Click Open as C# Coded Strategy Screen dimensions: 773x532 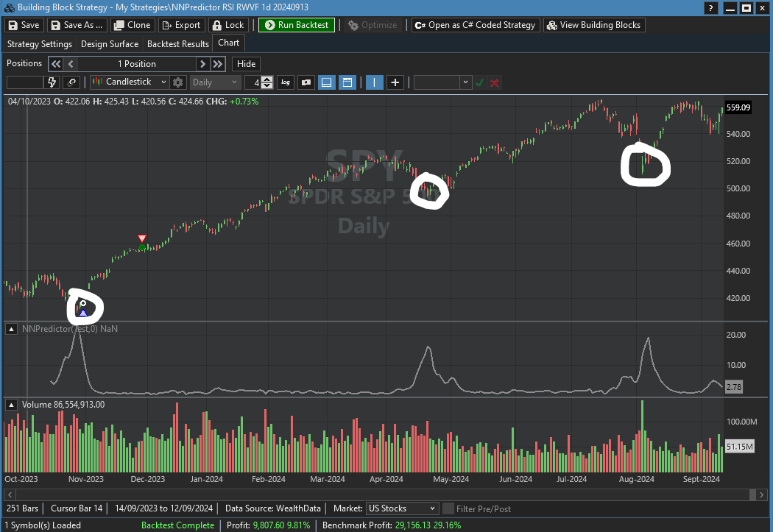475,25
